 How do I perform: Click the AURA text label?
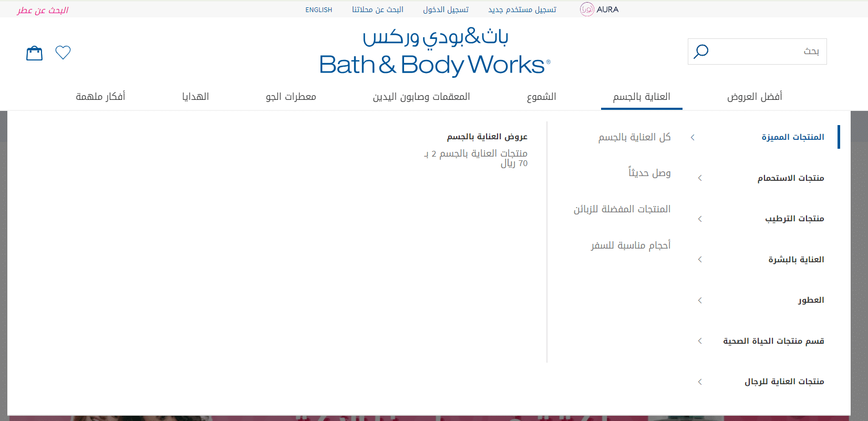coord(608,9)
